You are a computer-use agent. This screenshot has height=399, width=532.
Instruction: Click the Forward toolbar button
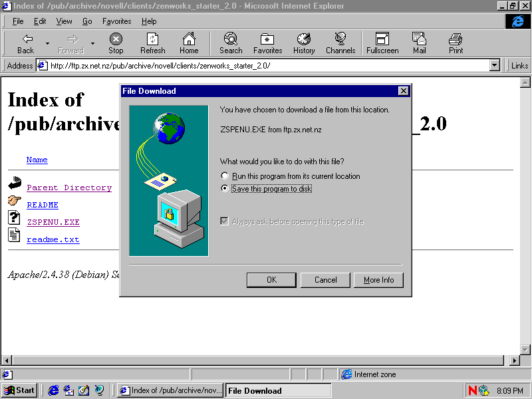[71, 43]
